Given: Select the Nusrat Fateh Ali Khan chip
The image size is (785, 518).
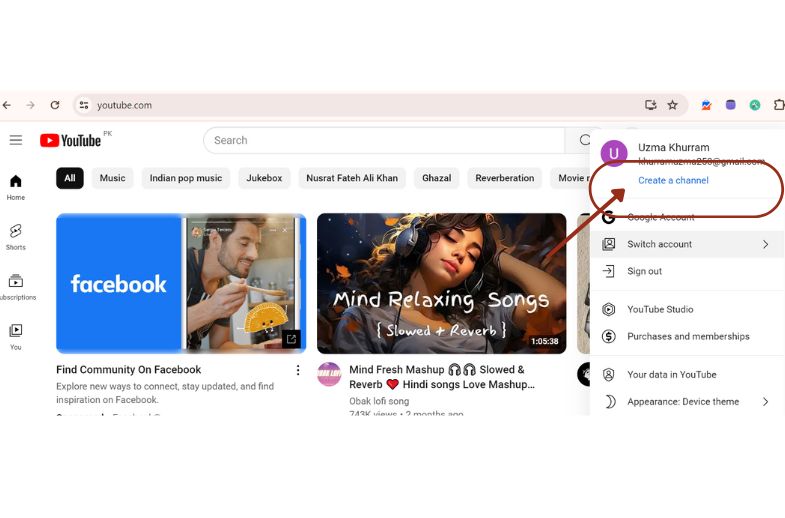Looking at the screenshot, I should 352,178.
